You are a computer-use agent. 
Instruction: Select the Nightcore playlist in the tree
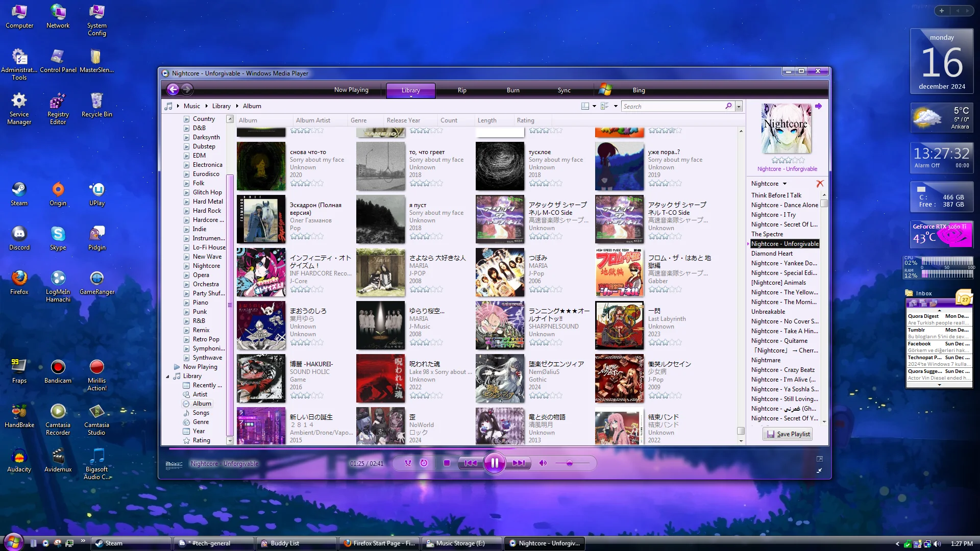click(206, 266)
